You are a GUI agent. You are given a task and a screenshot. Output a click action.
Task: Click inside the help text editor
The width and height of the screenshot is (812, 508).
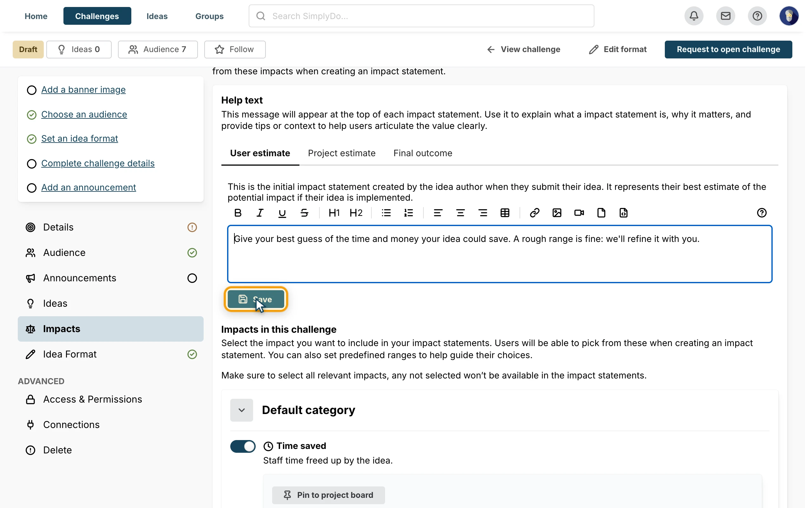tap(500, 254)
